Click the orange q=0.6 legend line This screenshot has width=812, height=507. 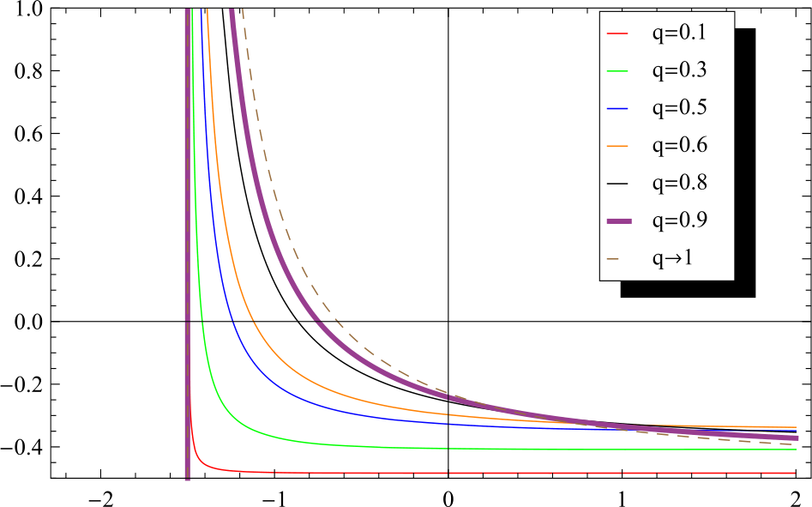pyautogui.click(x=619, y=146)
